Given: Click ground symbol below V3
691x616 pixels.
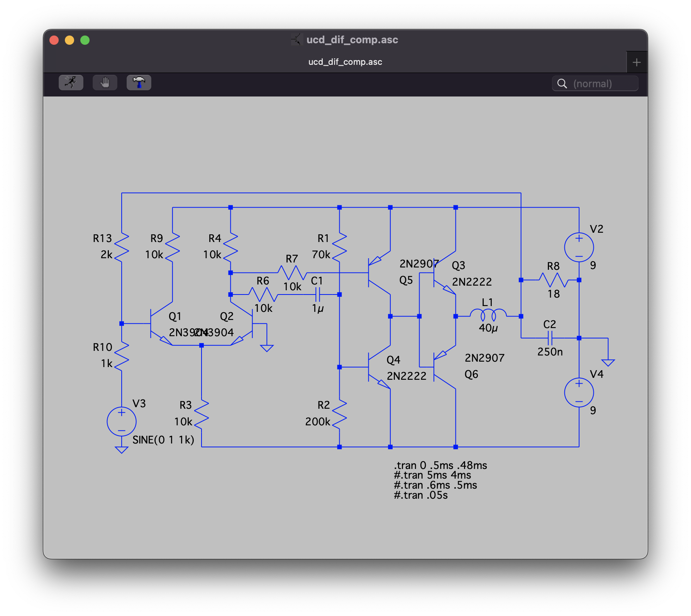Looking at the screenshot, I should (x=122, y=450).
